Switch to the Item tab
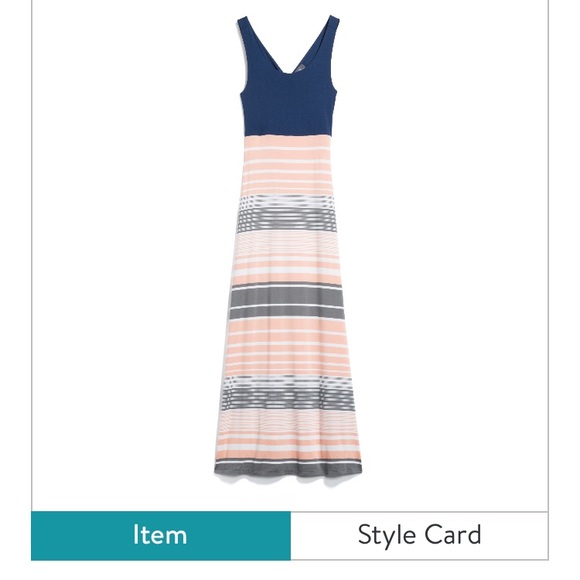The height and width of the screenshot is (580, 580). coord(161,536)
